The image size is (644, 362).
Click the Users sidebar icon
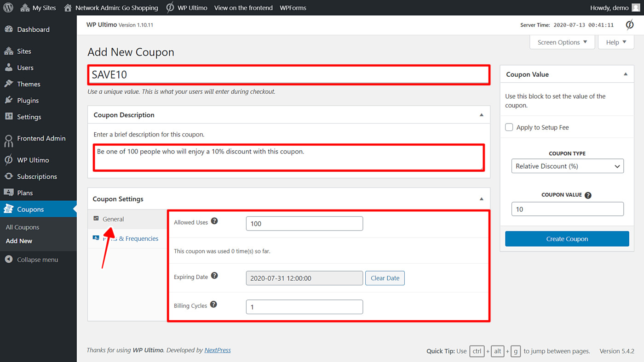[9, 68]
